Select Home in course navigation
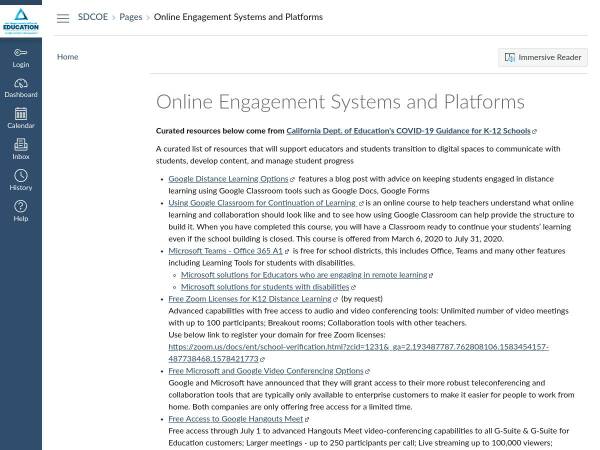This screenshot has height=450, width=600. tap(67, 57)
